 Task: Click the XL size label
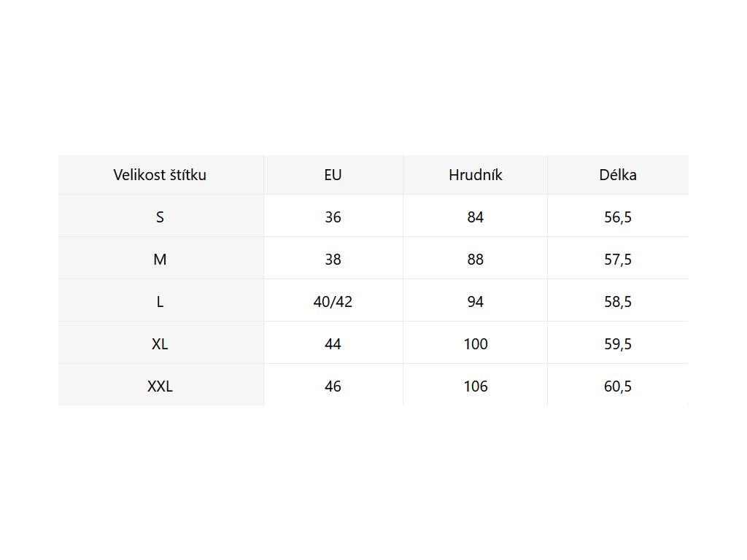(x=160, y=344)
